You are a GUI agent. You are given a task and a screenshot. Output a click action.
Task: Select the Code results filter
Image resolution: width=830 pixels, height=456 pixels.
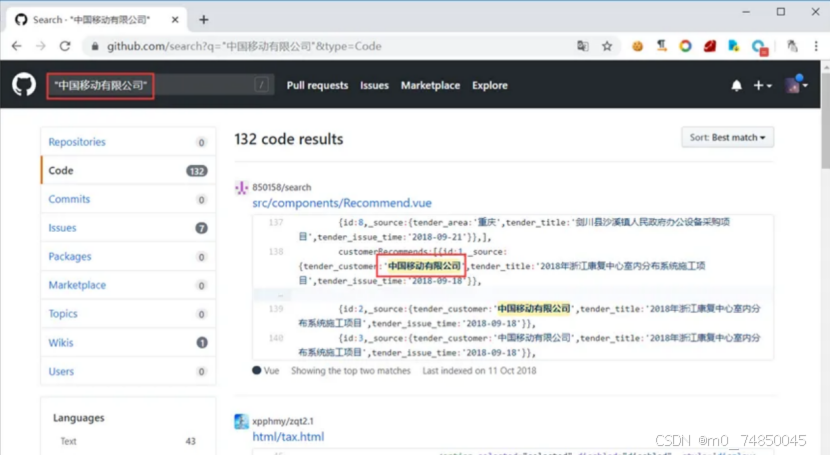[x=128, y=171]
